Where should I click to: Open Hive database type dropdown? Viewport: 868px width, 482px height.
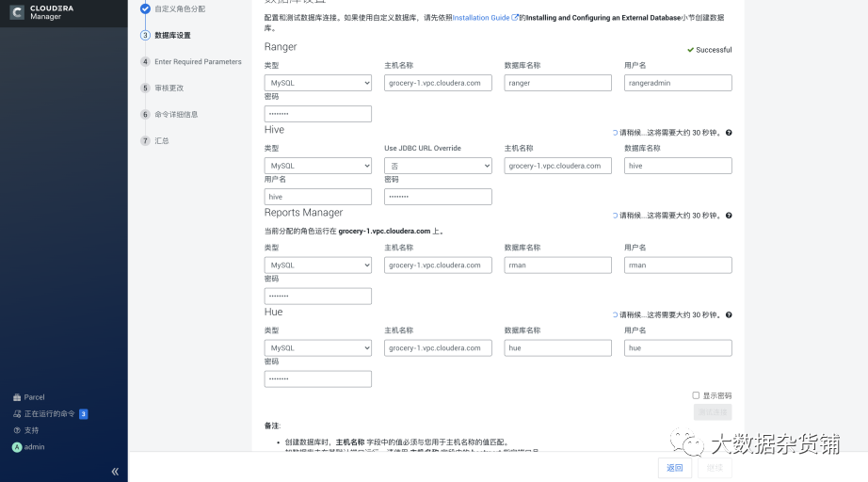pyautogui.click(x=318, y=166)
